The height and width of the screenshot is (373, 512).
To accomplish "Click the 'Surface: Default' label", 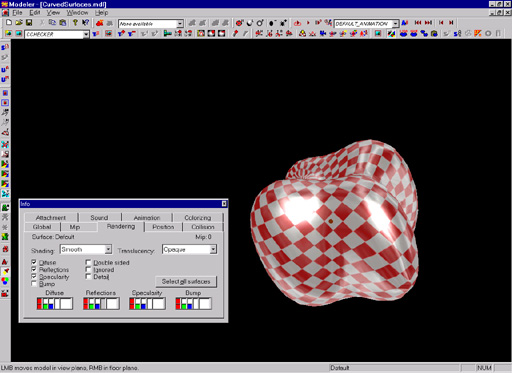I will tap(53, 237).
